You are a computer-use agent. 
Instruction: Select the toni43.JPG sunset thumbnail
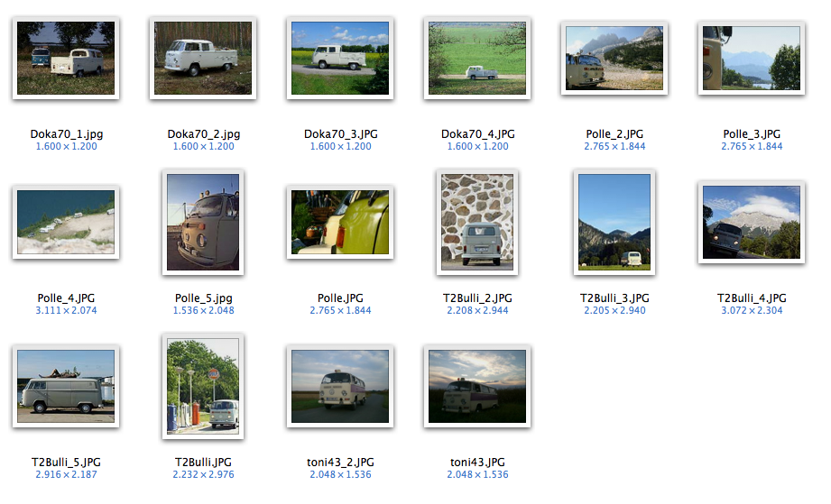[x=477, y=387]
